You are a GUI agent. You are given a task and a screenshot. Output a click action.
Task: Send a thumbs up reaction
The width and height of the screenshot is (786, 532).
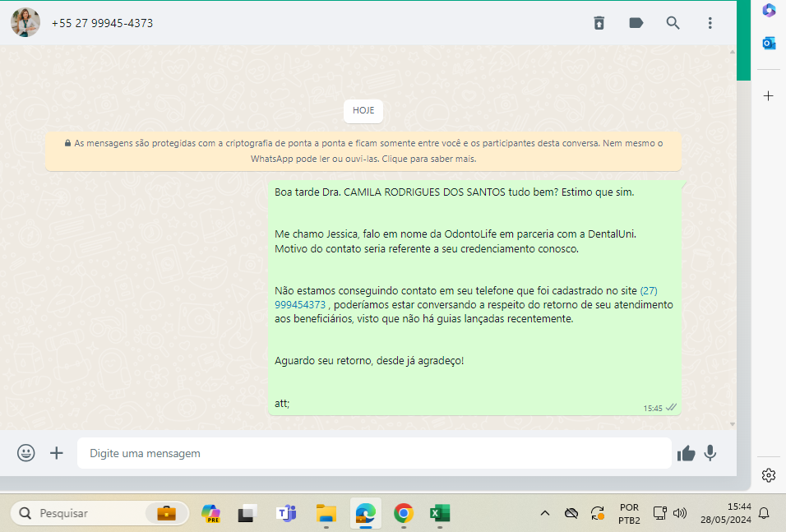click(x=687, y=454)
